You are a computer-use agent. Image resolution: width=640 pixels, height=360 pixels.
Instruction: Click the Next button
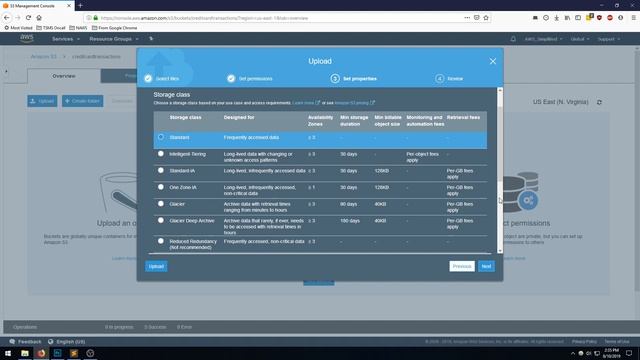click(486, 266)
